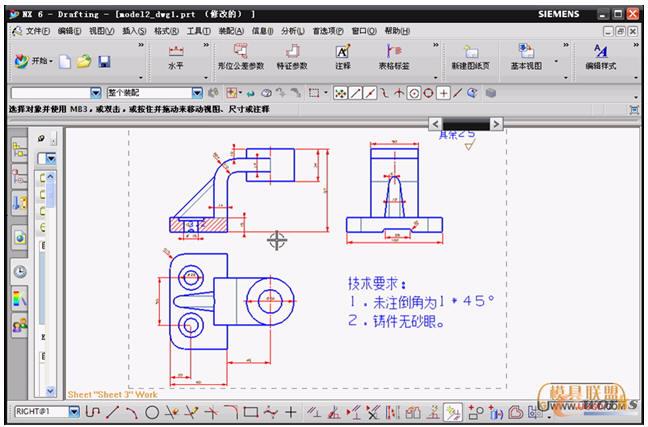
Task: Open the assembly selection scope dropdown
Action: coord(195,93)
